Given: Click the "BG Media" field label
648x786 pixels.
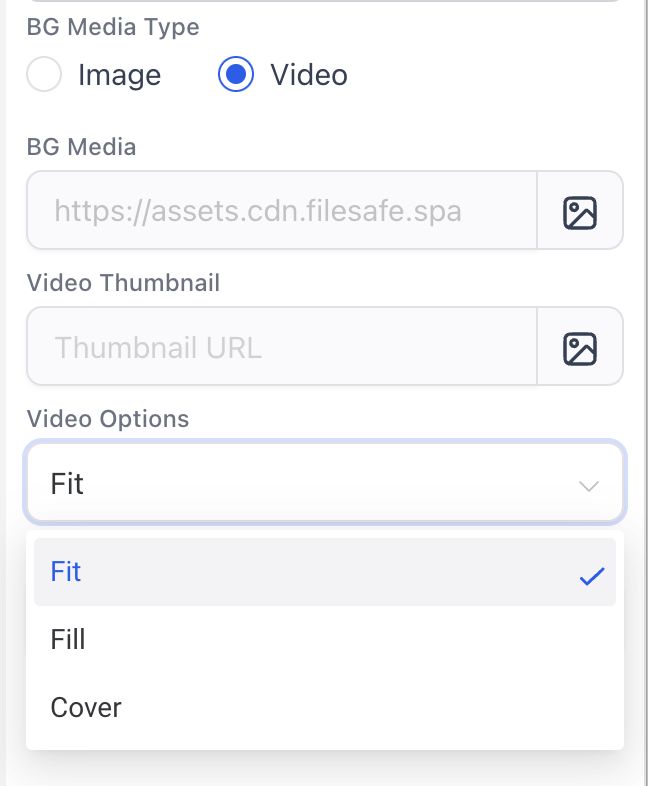Looking at the screenshot, I should point(81,147).
